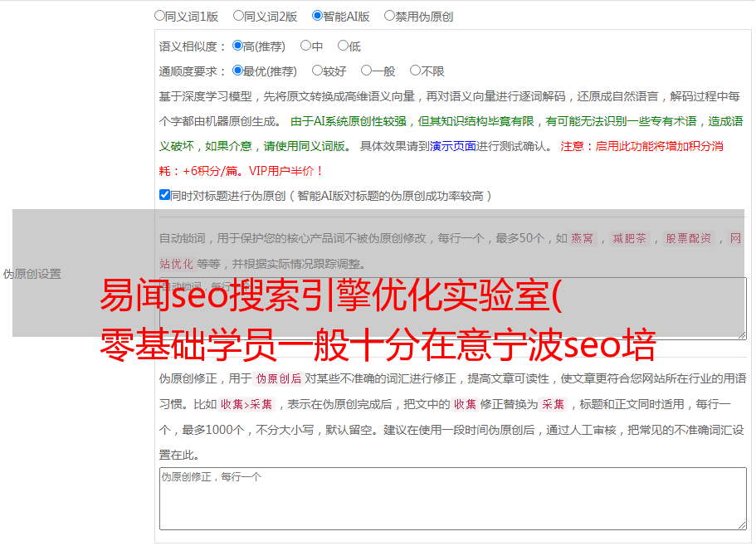Choose the 智能AI版 radio option

[x=317, y=16]
